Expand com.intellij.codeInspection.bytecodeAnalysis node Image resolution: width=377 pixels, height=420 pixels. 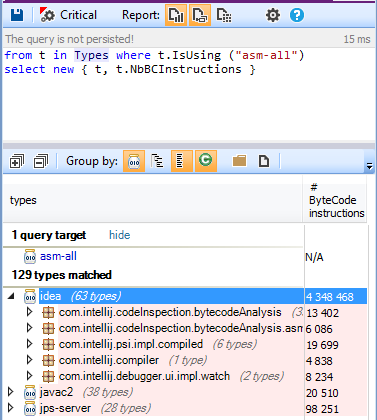click(29, 312)
